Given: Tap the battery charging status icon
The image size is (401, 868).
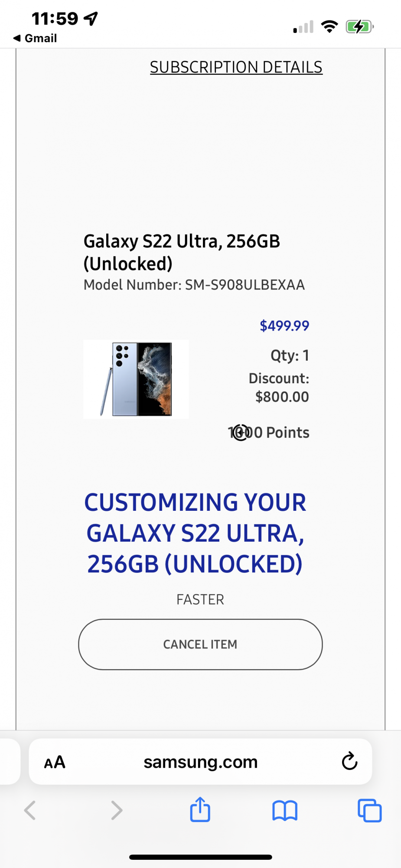Looking at the screenshot, I should coord(359,27).
